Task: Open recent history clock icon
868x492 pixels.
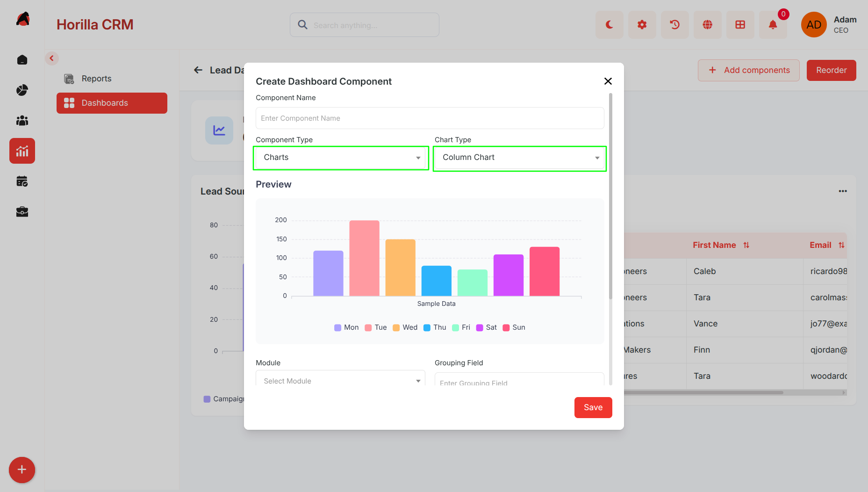Action: 674,25
